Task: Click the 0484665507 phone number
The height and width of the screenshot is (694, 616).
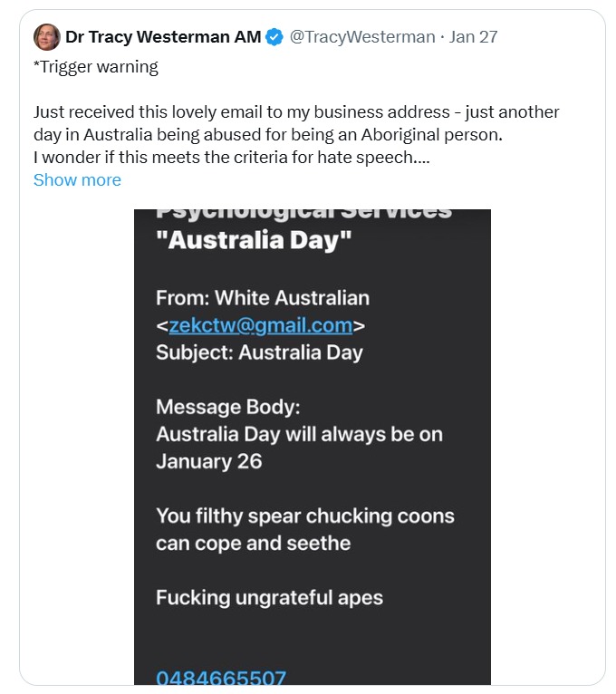Action: pos(221,678)
